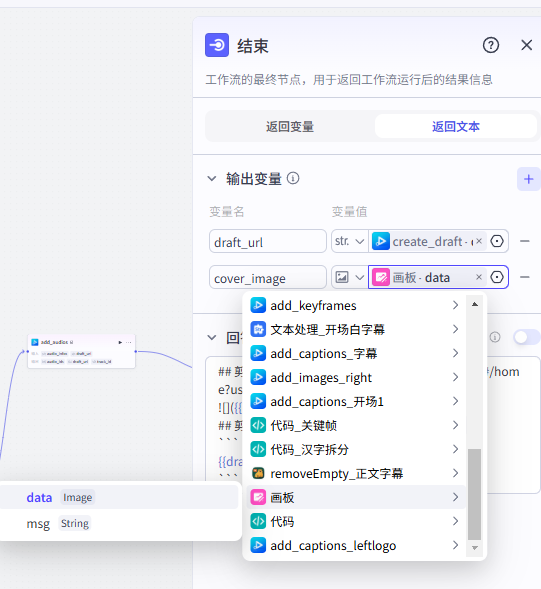
Task: Expand the 代码_关键帧 submenu arrow
Action: [x=455, y=425]
